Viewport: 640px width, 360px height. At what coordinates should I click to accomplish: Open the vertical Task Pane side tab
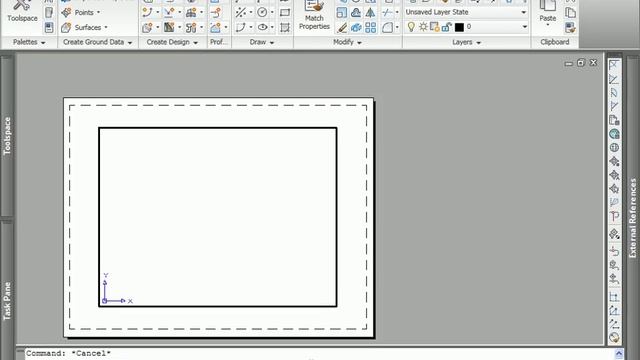(7, 301)
